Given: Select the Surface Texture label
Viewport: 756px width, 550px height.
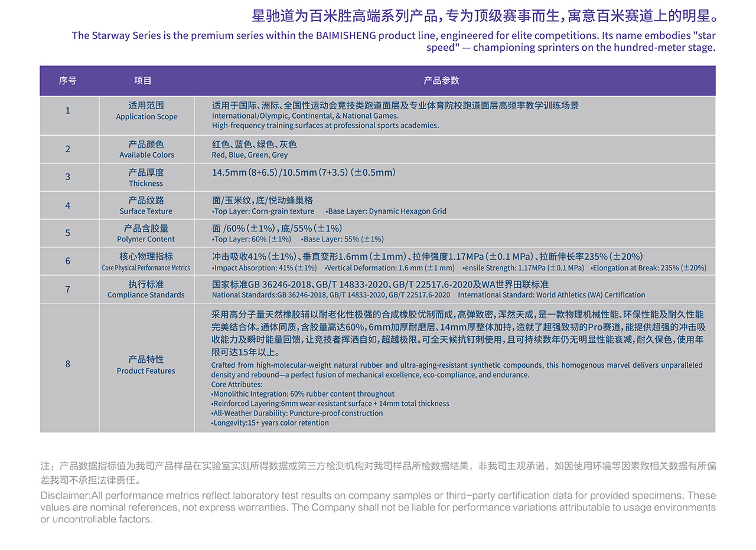Looking at the screenshot, I should tap(146, 211).
